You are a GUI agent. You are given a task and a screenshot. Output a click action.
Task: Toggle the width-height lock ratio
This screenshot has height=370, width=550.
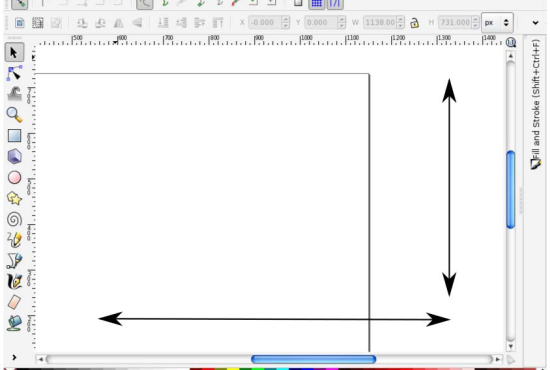(x=414, y=23)
